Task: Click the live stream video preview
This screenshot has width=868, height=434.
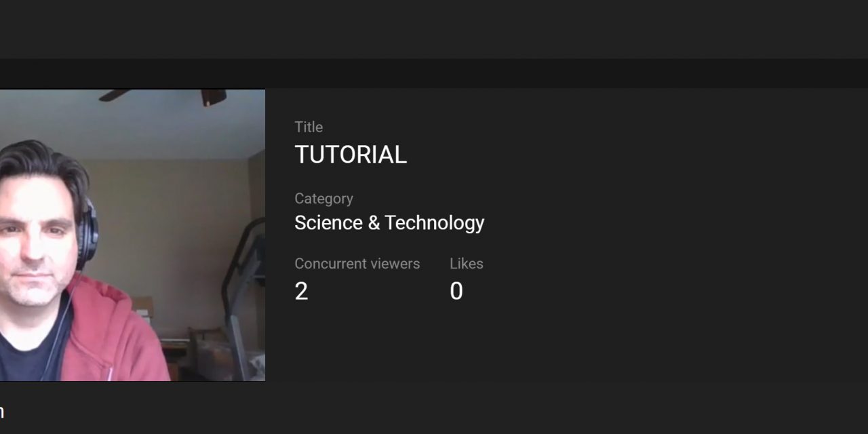Action: click(132, 235)
